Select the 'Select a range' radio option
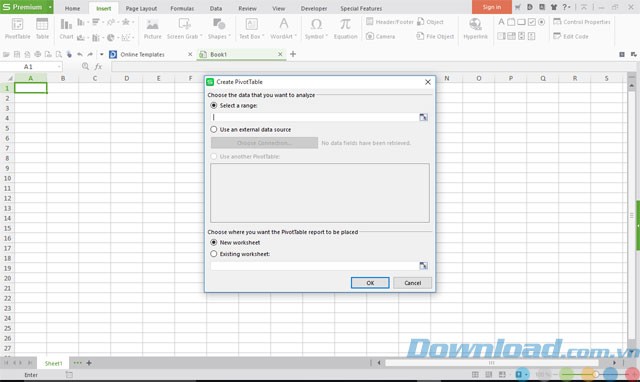This screenshot has width=640, height=382. tap(213, 105)
